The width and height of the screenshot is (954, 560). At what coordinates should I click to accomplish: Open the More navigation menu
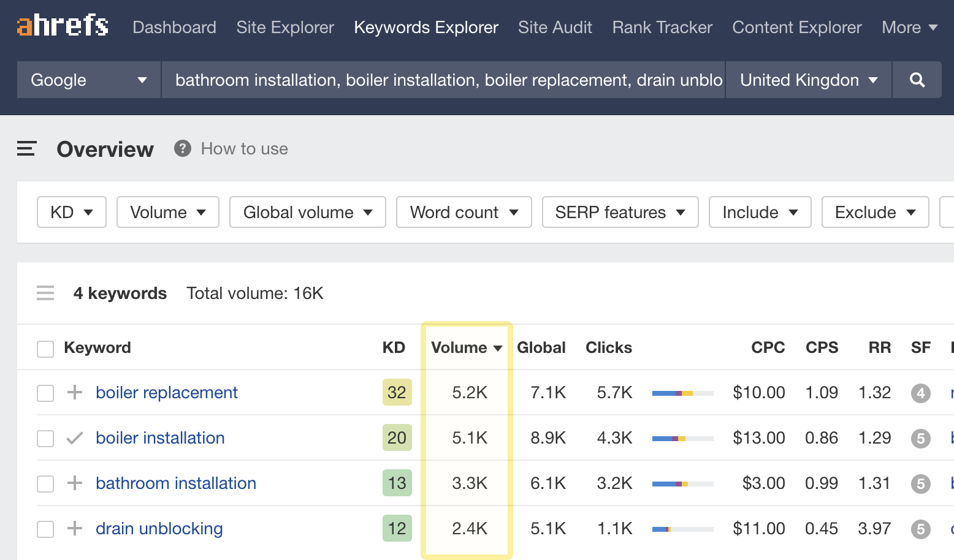(x=910, y=27)
